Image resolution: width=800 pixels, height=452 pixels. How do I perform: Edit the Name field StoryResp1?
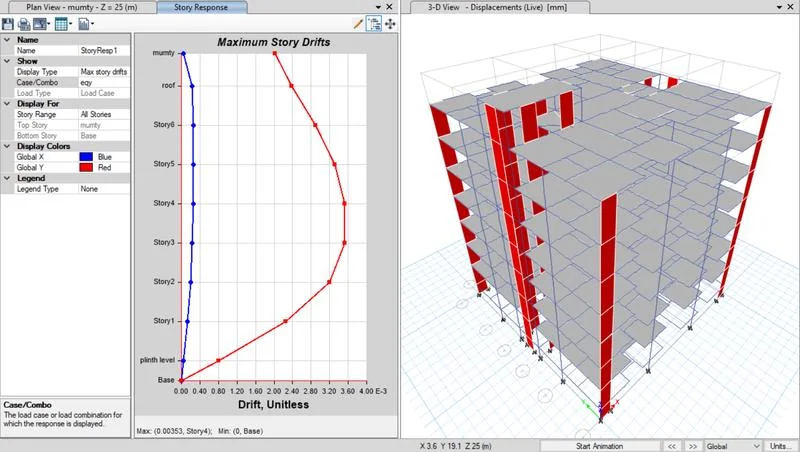click(104, 51)
